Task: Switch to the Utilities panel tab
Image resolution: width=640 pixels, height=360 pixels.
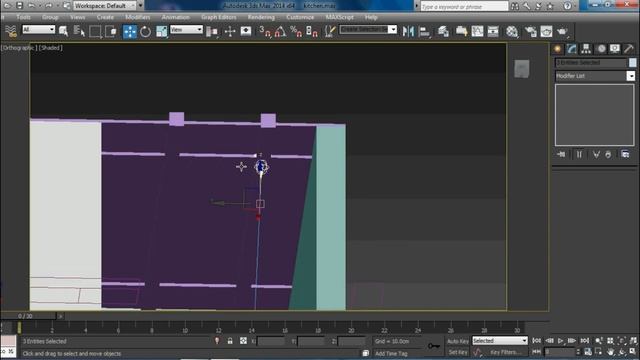Action: coord(629,49)
